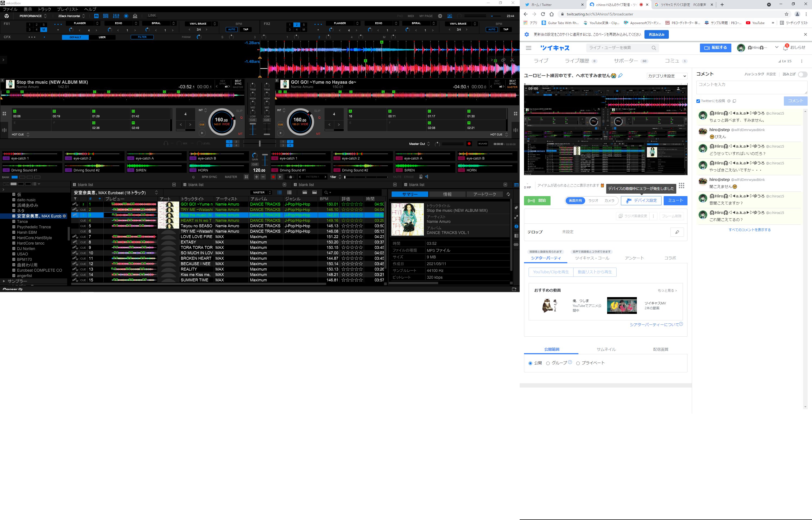Click the edit pencil next to broadcast title
The image size is (812, 520).
[x=620, y=76]
